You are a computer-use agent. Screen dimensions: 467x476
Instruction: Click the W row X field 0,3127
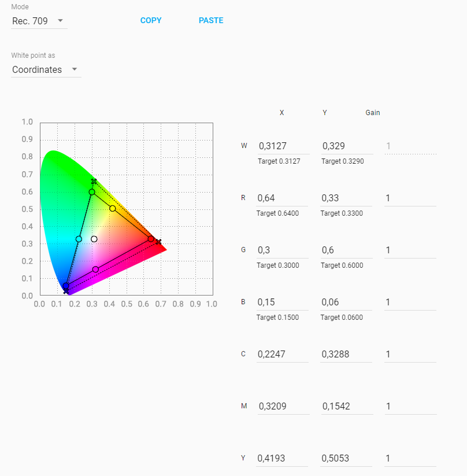click(283, 146)
